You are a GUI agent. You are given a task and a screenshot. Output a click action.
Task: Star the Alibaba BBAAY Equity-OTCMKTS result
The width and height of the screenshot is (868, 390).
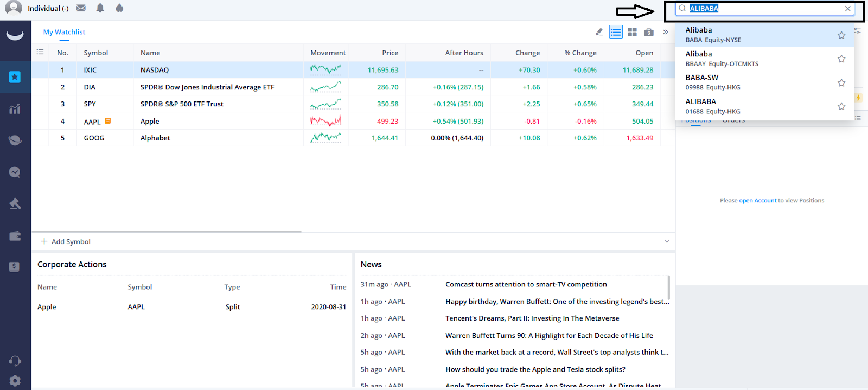click(x=841, y=59)
